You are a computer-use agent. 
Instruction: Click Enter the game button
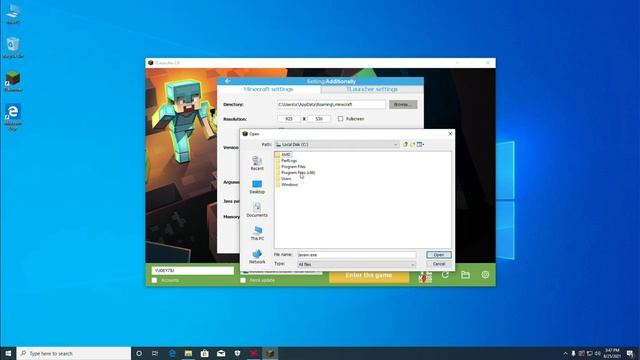click(x=369, y=276)
